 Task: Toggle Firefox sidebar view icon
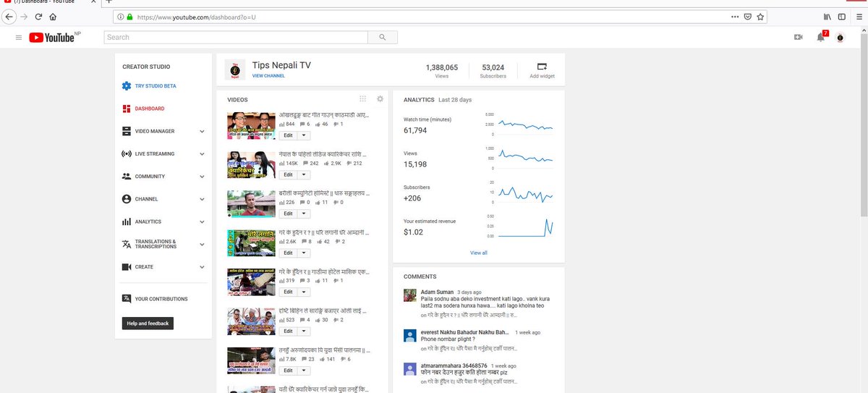(x=842, y=16)
